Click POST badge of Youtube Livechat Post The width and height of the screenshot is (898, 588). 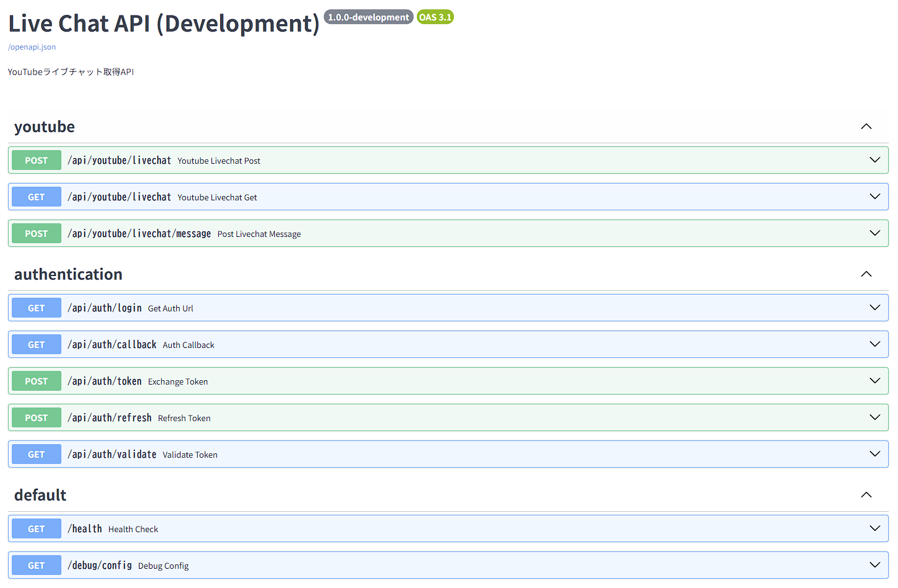37,160
